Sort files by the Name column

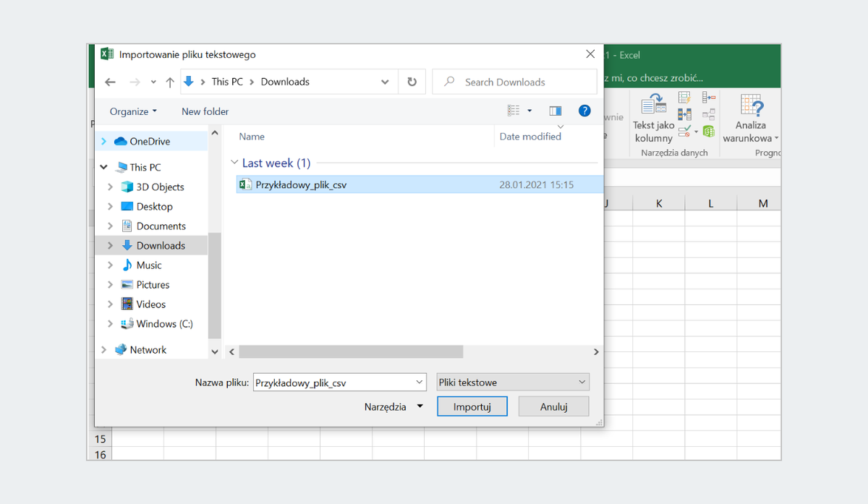pos(252,137)
